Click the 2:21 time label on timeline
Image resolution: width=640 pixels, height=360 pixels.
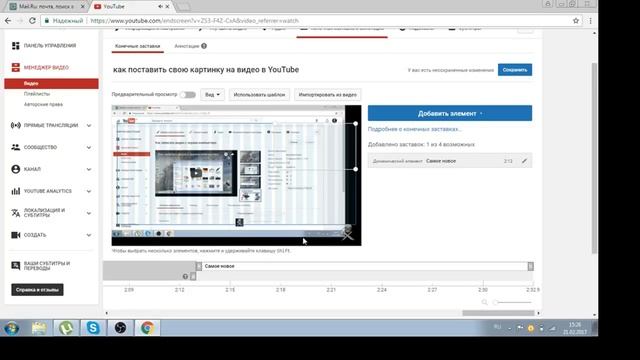331,290
